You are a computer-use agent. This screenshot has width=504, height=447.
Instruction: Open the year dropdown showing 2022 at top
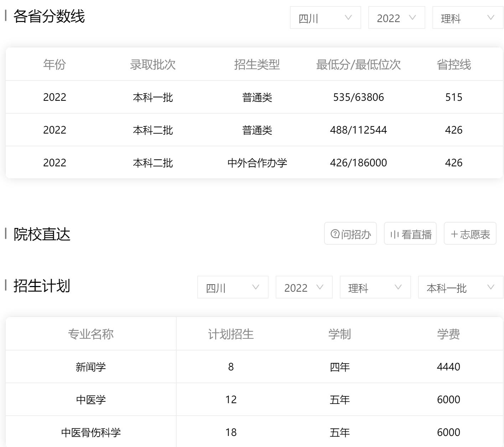(396, 17)
